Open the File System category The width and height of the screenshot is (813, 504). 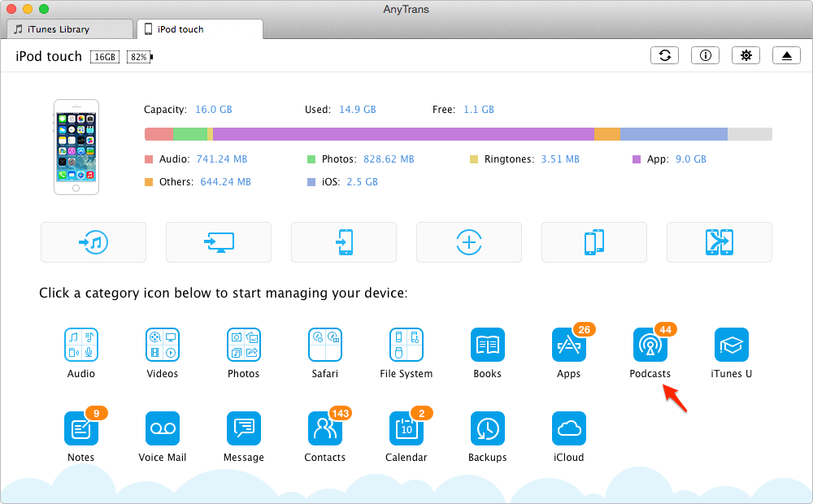coord(406,345)
